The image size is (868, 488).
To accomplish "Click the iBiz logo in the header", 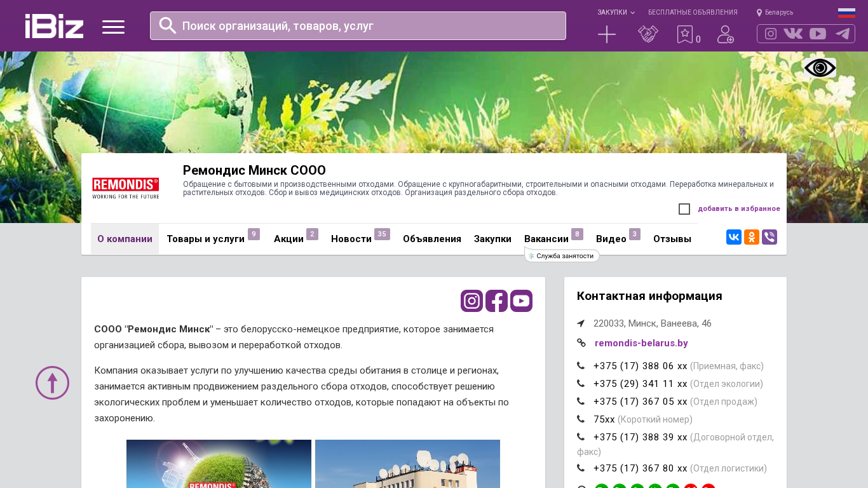I will pos(54,26).
